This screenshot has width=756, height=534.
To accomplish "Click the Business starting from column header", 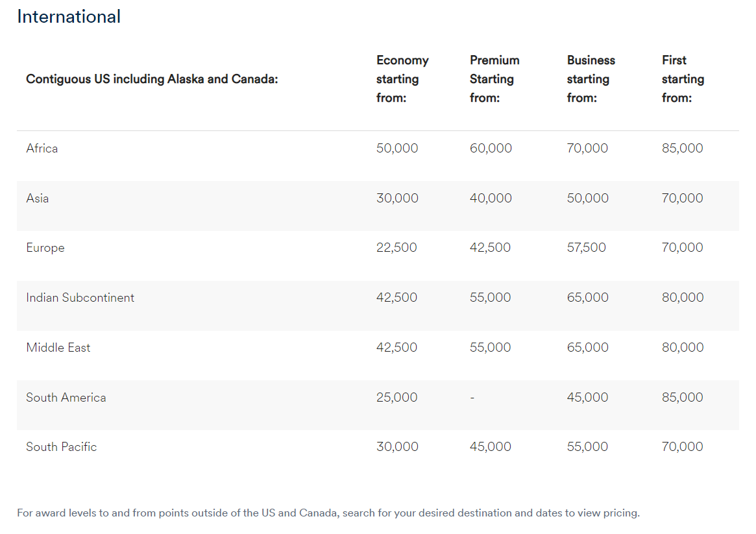I will tap(591, 79).
